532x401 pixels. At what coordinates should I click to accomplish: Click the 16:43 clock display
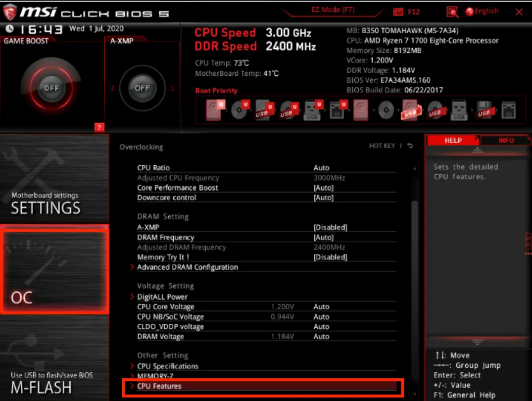coord(41,30)
